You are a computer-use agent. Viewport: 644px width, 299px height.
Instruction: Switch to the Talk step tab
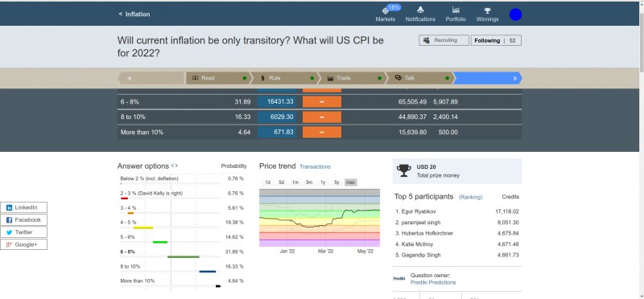(x=419, y=78)
